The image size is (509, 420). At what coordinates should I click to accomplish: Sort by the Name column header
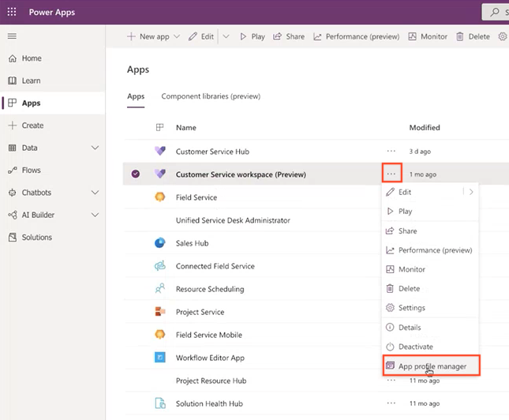[186, 128]
